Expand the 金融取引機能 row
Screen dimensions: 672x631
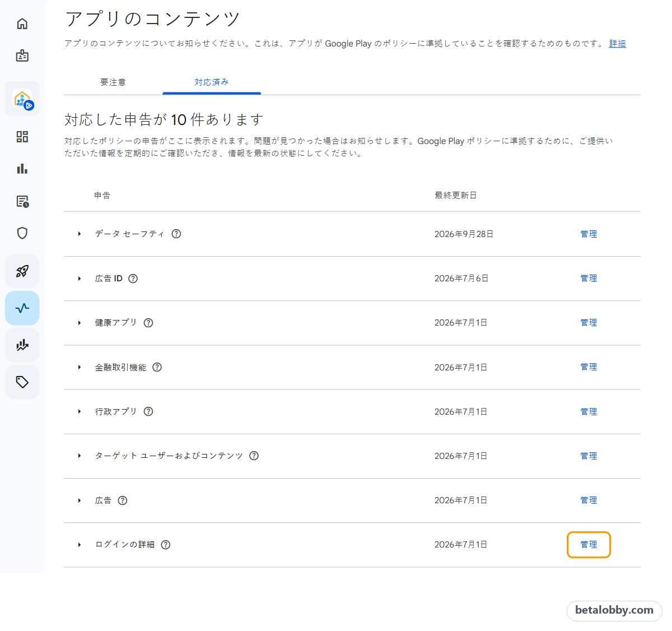(80, 367)
